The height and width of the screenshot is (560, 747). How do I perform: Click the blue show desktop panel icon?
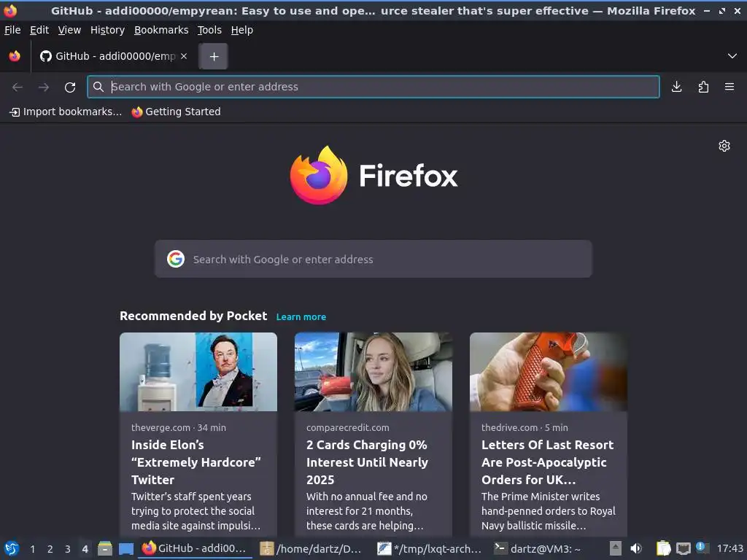point(125,549)
